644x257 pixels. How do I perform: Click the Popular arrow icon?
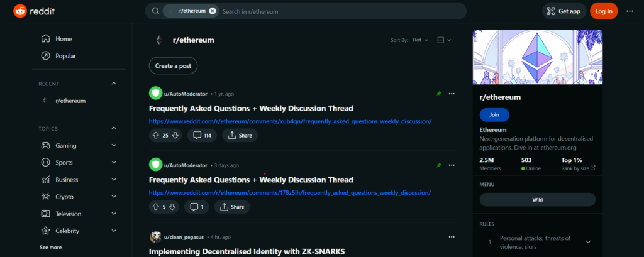[45, 56]
